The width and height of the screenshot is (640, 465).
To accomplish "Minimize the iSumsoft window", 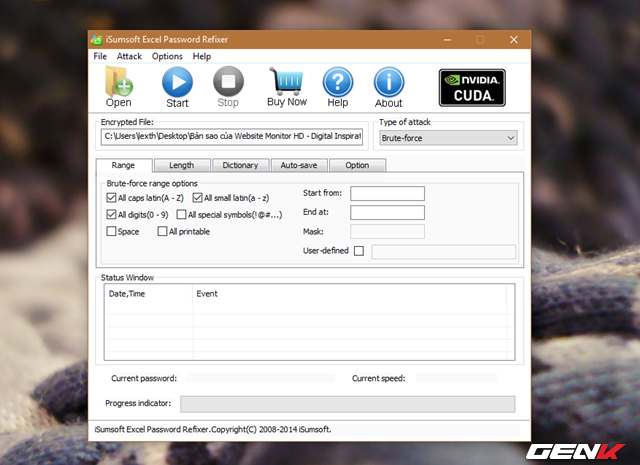I will click(x=448, y=40).
